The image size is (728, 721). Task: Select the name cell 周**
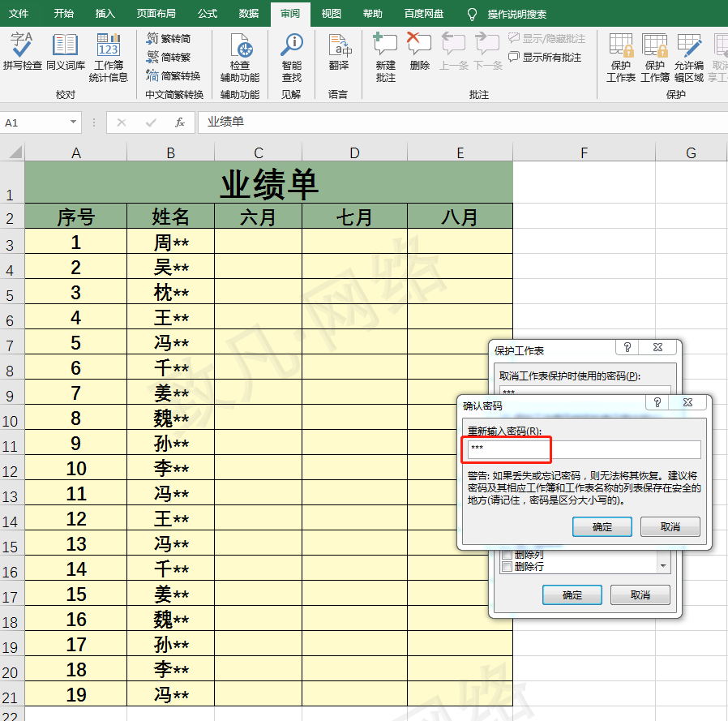(x=170, y=242)
